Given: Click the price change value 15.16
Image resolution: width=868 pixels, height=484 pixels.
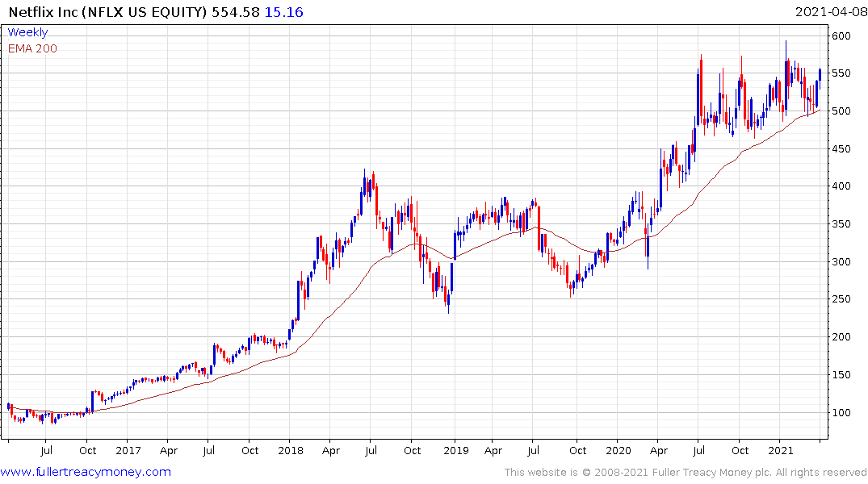Looking at the screenshot, I should [x=283, y=12].
